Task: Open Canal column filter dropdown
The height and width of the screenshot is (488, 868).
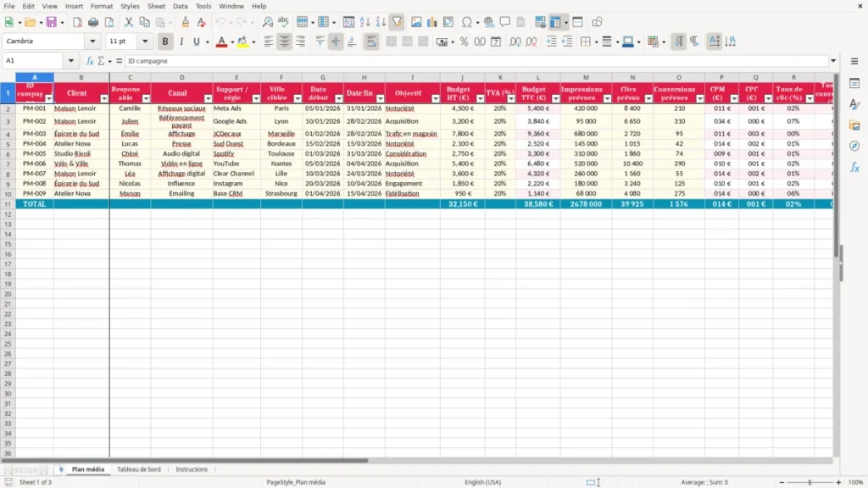Action: coord(209,98)
